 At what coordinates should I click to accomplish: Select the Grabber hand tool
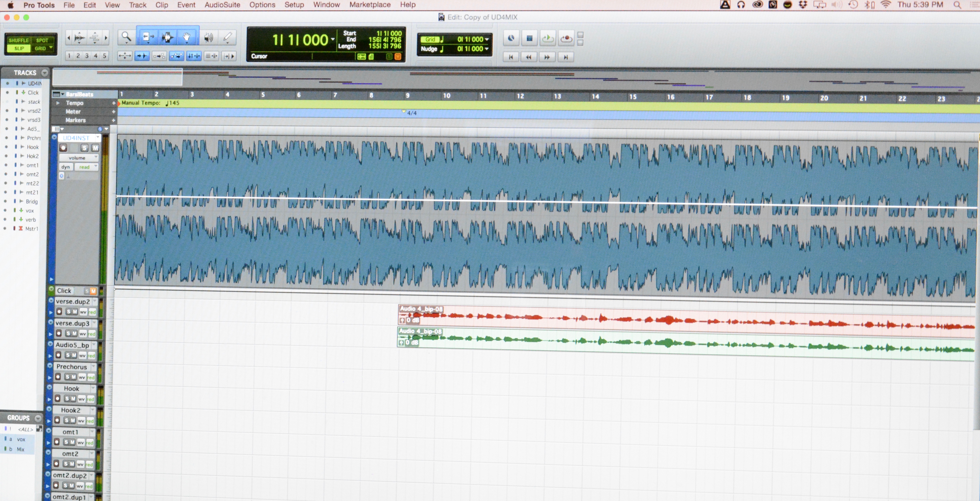click(x=187, y=37)
